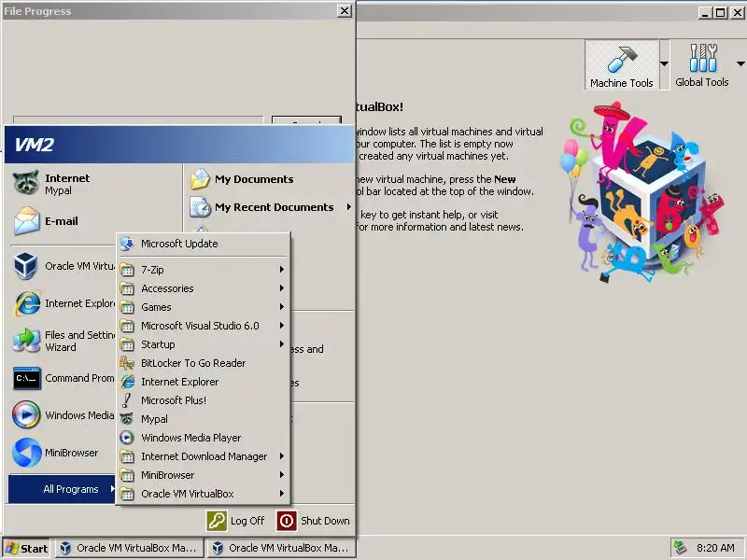
Task: Expand Accessories submenu arrow
Action: tap(282, 288)
